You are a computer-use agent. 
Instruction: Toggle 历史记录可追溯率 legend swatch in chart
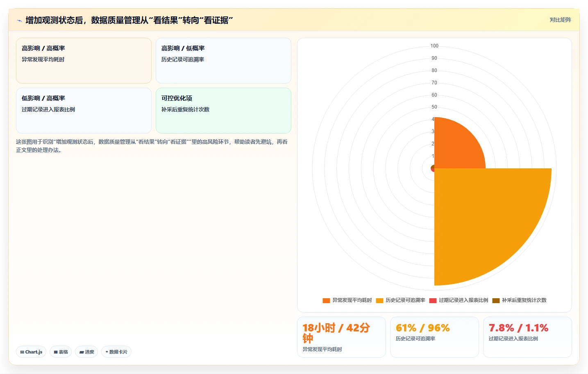pyautogui.click(x=379, y=300)
